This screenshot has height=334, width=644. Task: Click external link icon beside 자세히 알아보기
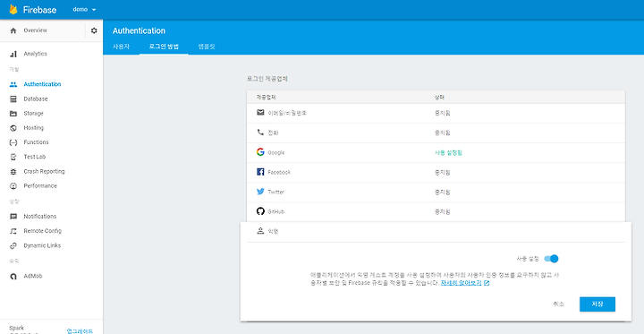(487, 283)
